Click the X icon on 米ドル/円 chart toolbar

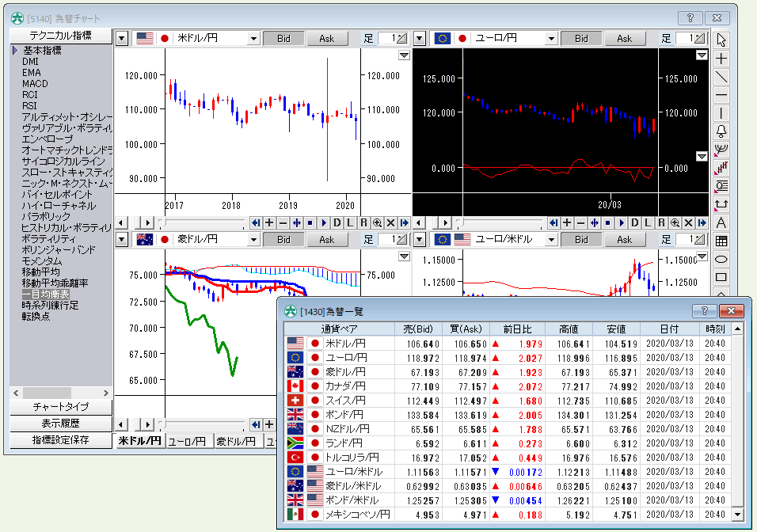click(x=391, y=222)
